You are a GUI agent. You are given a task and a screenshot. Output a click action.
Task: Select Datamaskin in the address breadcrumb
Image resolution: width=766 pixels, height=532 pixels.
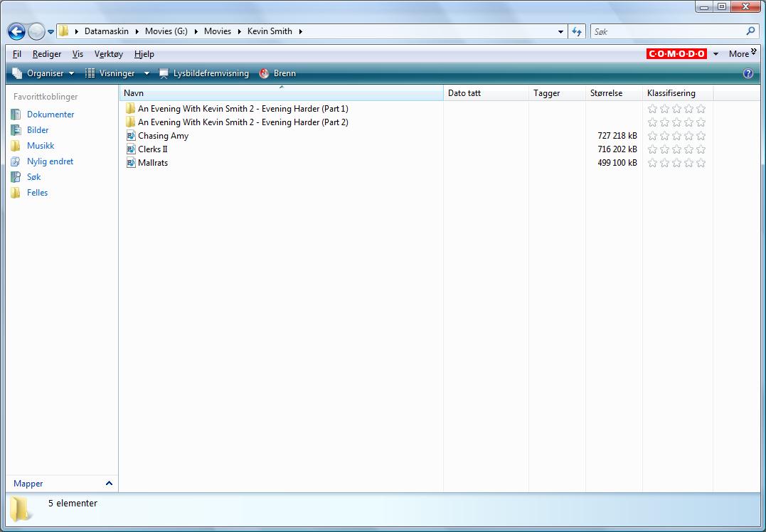[107, 31]
